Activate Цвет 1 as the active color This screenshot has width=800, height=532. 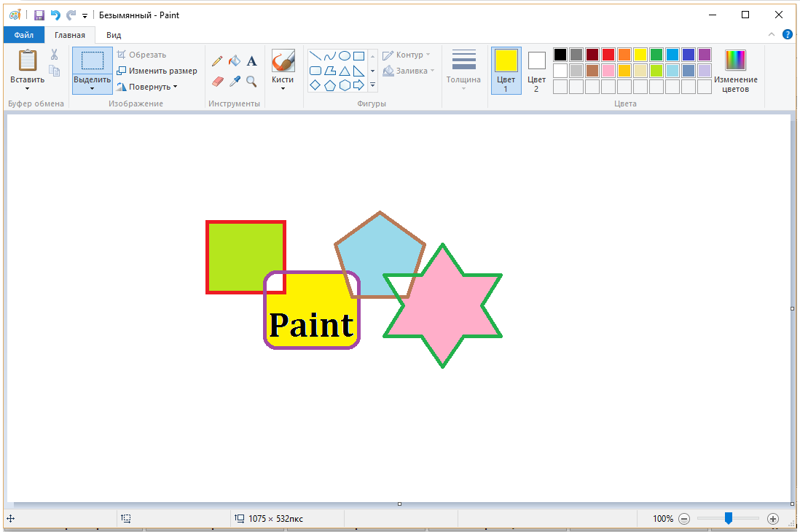[x=506, y=71]
